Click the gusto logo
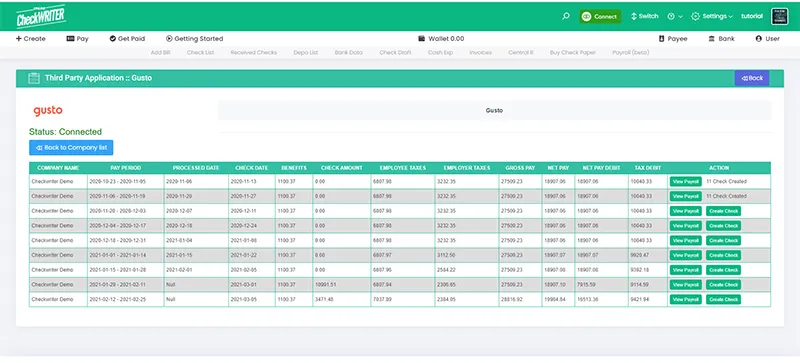The width and height of the screenshot is (800, 363). point(48,111)
